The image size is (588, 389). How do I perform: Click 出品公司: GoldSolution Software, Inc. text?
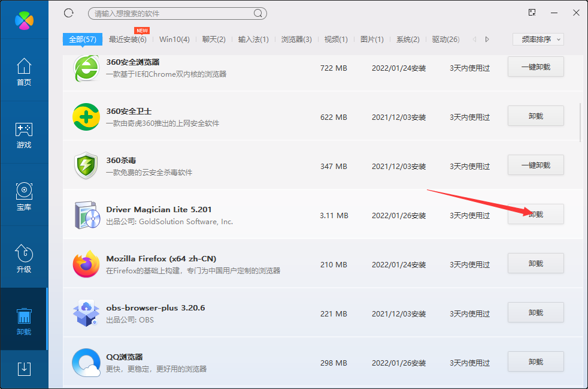pyautogui.click(x=169, y=222)
